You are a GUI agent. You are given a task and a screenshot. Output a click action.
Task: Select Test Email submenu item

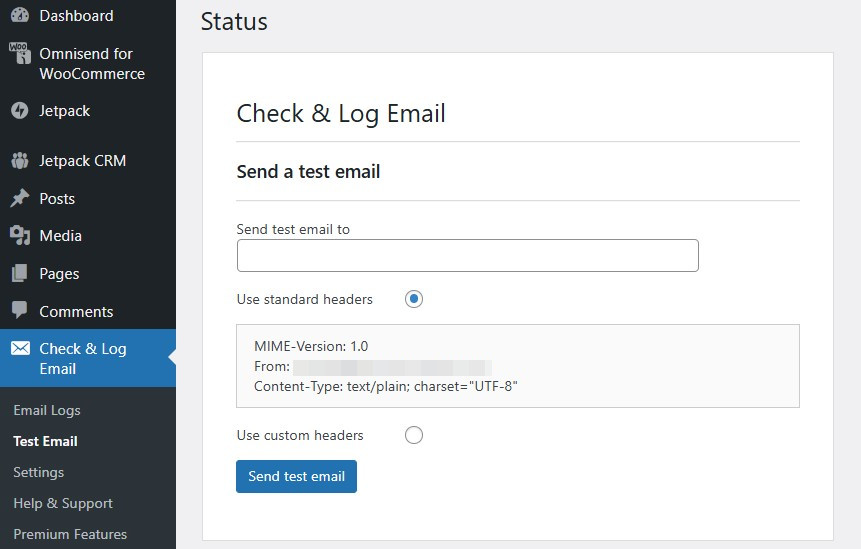[x=46, y=441]
